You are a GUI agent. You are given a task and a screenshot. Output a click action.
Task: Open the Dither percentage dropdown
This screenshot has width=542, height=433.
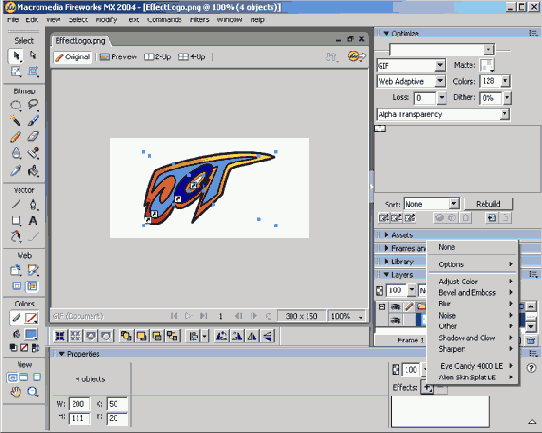(506, 98)
